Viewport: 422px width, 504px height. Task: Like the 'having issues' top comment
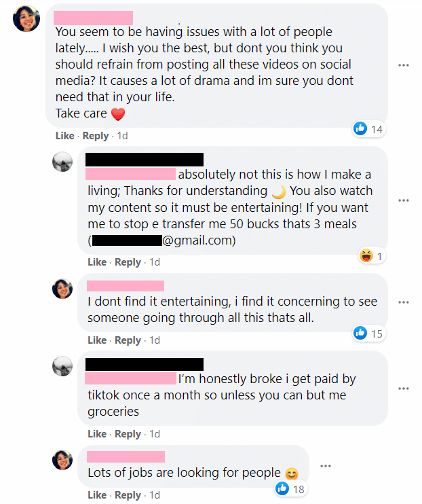[x=65, y=136]
